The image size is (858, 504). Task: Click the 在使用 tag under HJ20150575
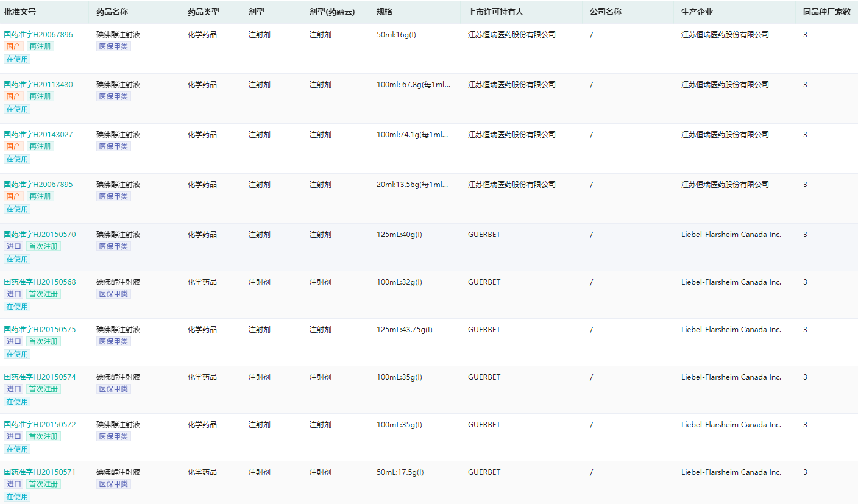[x=17, y=354]
